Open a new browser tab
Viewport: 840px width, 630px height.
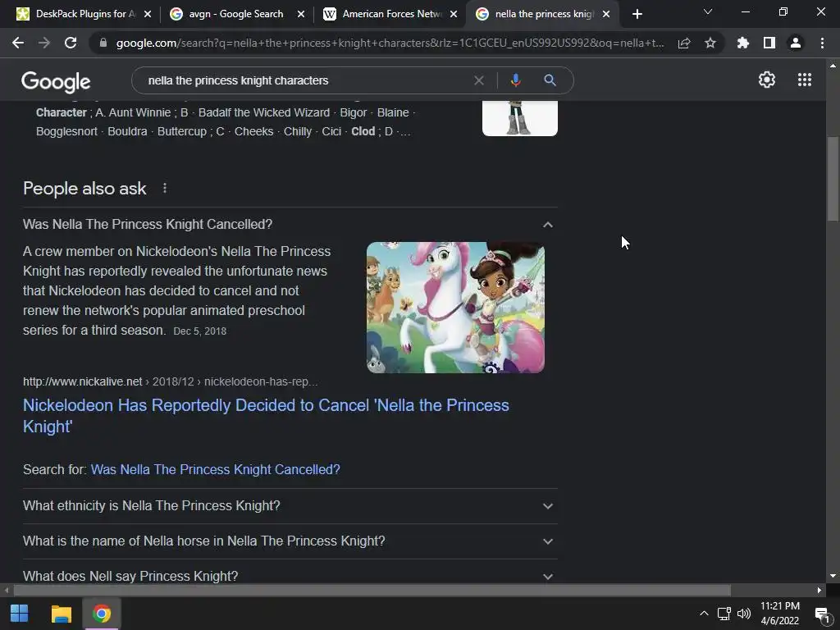coord(637,14)
